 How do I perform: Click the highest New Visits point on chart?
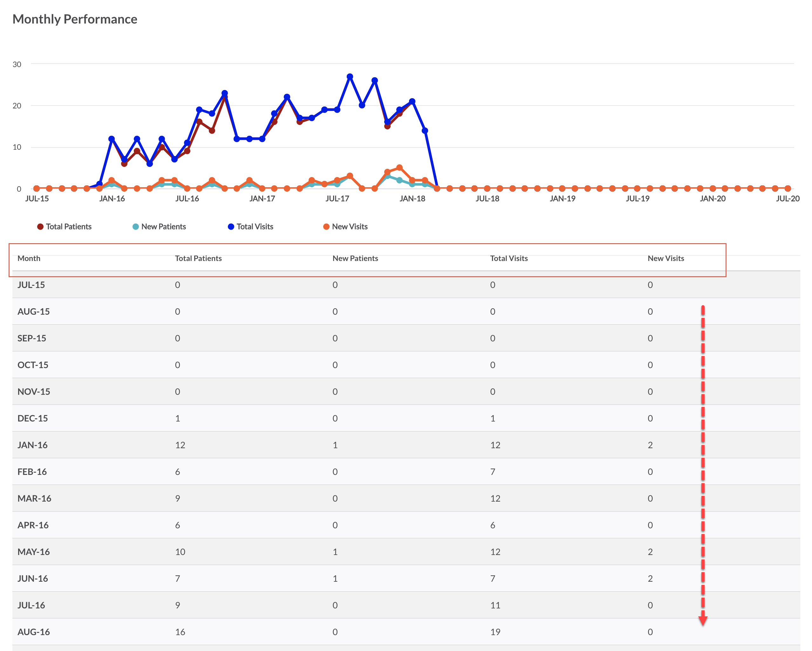point(399,167)
